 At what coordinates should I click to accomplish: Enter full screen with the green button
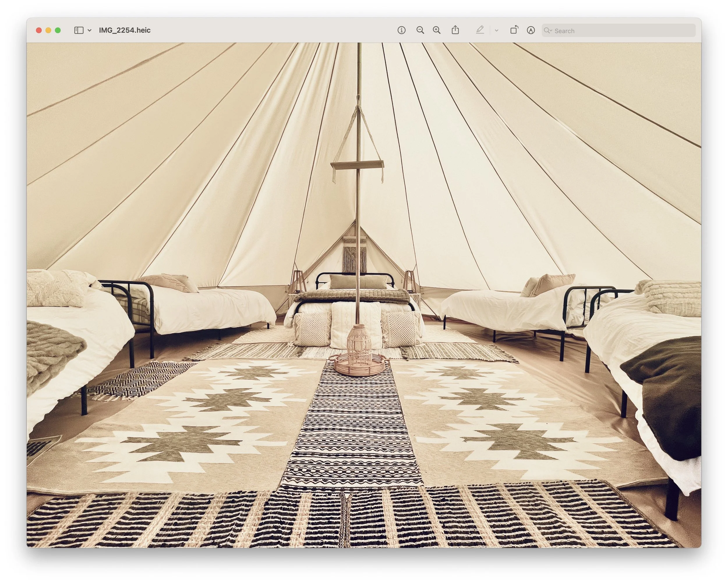click(58, 30)
